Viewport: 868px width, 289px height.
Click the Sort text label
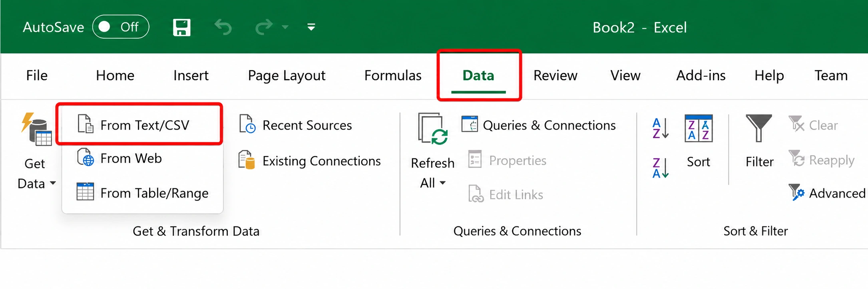(x=698, y=162)
